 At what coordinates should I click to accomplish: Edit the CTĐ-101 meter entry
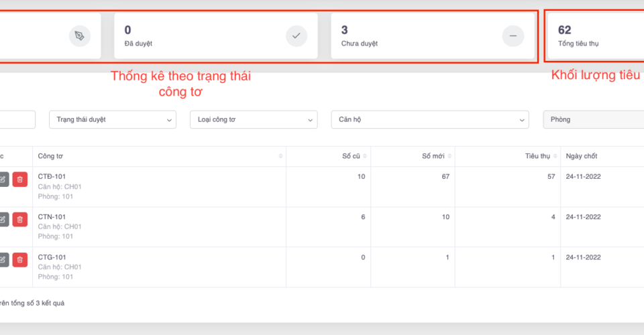(x=3, y=179)
